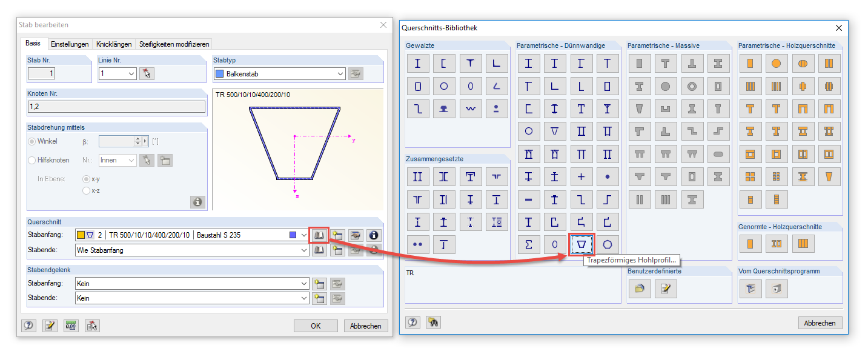Expand Stabendgelenk Stabanfang Kein dropdown
868x351 pixels.
point(303,283)
